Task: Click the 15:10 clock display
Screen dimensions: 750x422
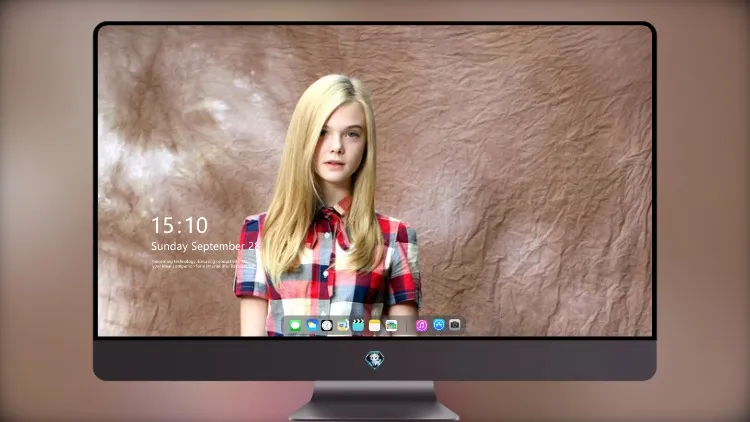Action: coord(179,225)
